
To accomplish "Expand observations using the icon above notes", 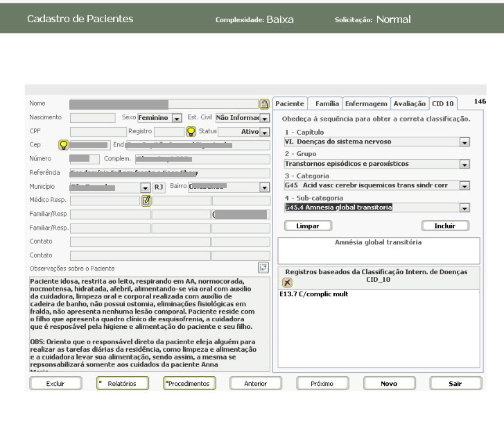I will pyautogui.click(x=263, y=268).
